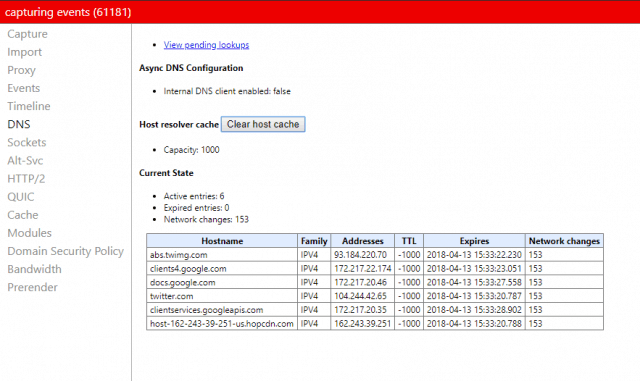Click the Network changes column header

point(564,241)
